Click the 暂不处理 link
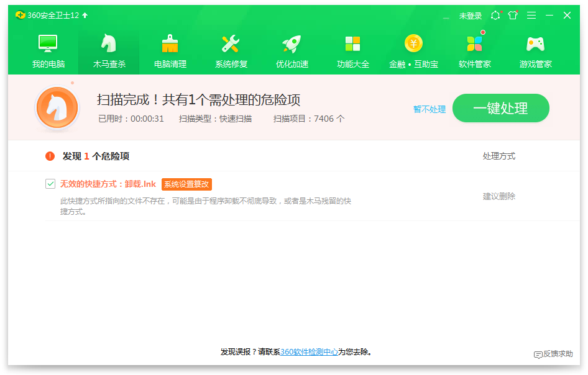 coord(430,109)
